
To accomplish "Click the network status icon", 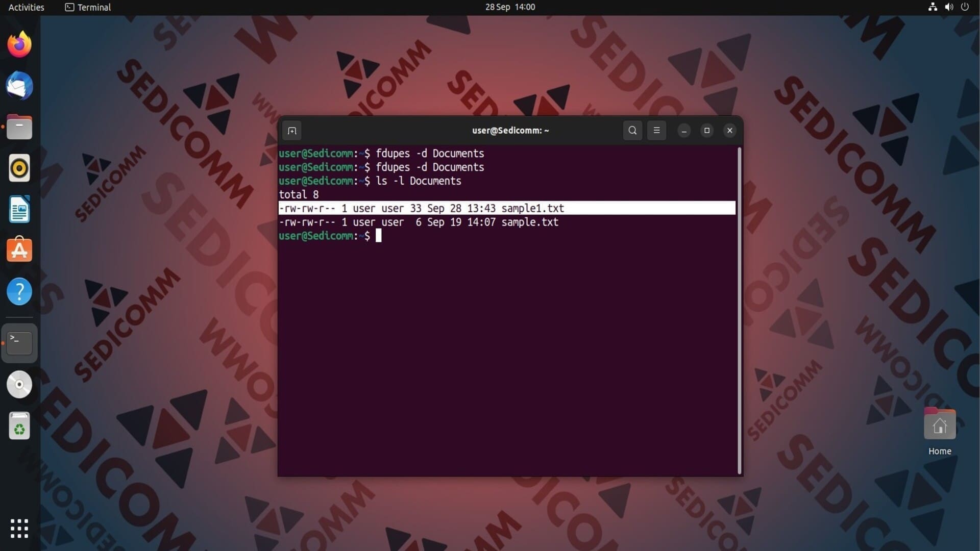I will pyautogui.click(x=933, y=7).
